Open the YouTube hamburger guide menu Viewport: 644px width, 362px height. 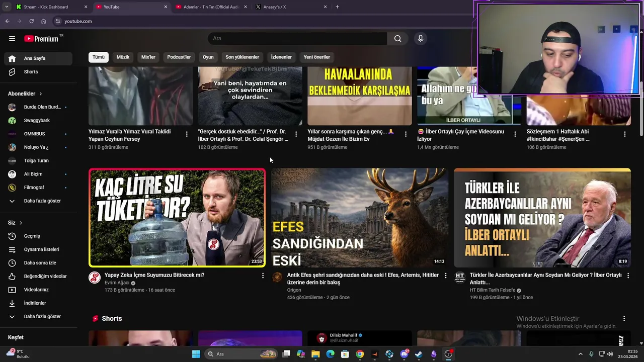click(12, 39)
